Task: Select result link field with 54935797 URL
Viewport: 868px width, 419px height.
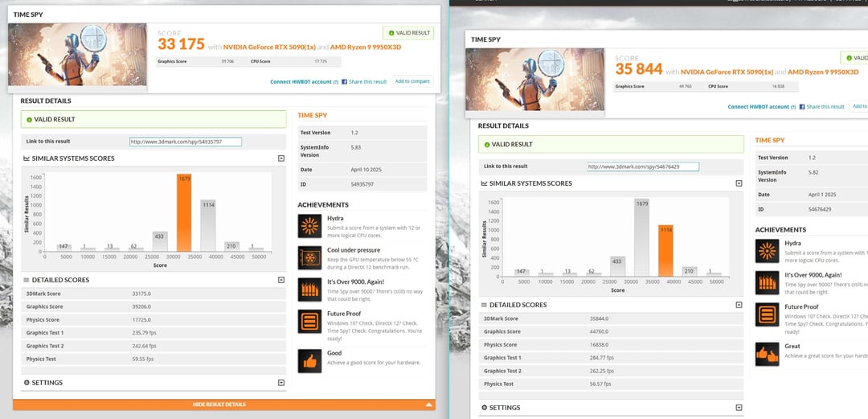Action: tap(186, 142)
